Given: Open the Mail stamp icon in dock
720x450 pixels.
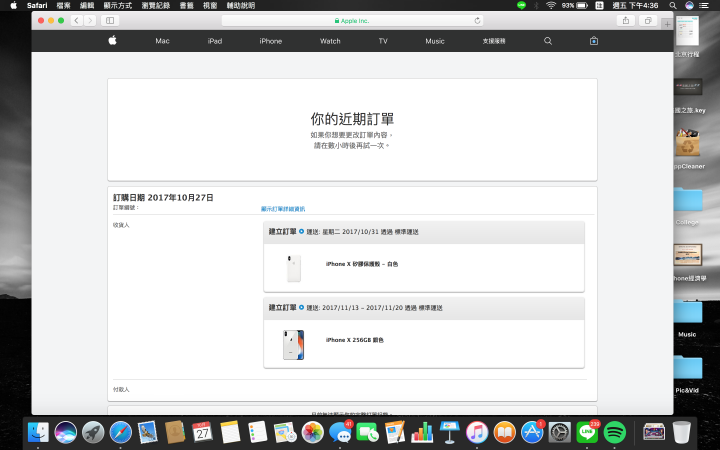Looking at the screenshot, I should pos(148,432).
